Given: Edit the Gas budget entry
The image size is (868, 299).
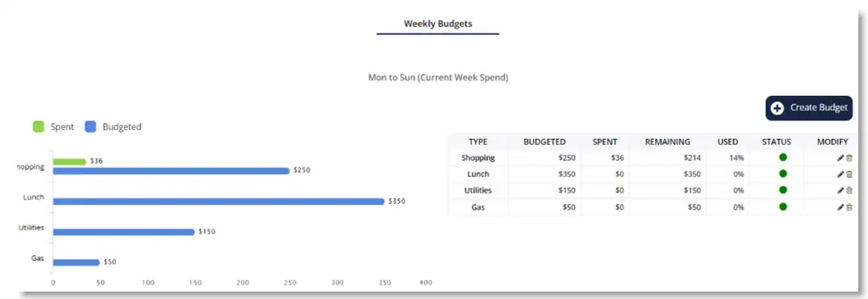Looking at the screenshot, I should click(x=840, y=208).
